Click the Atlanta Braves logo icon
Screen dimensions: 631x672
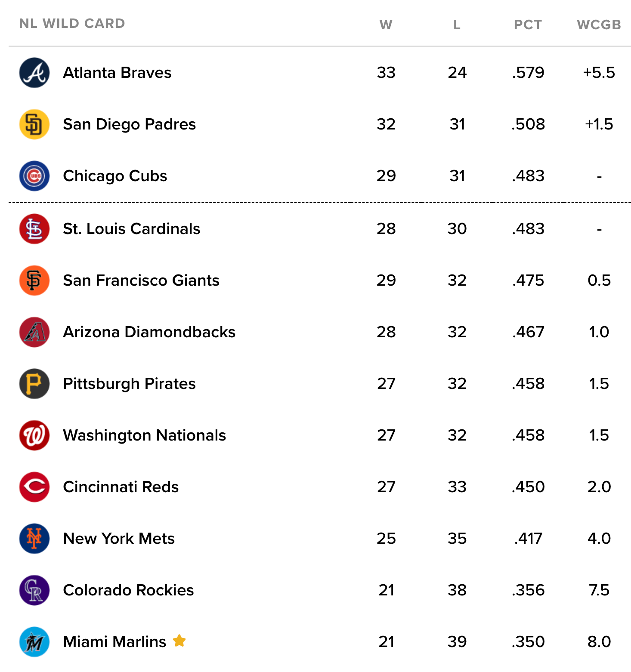click(34, 73)
